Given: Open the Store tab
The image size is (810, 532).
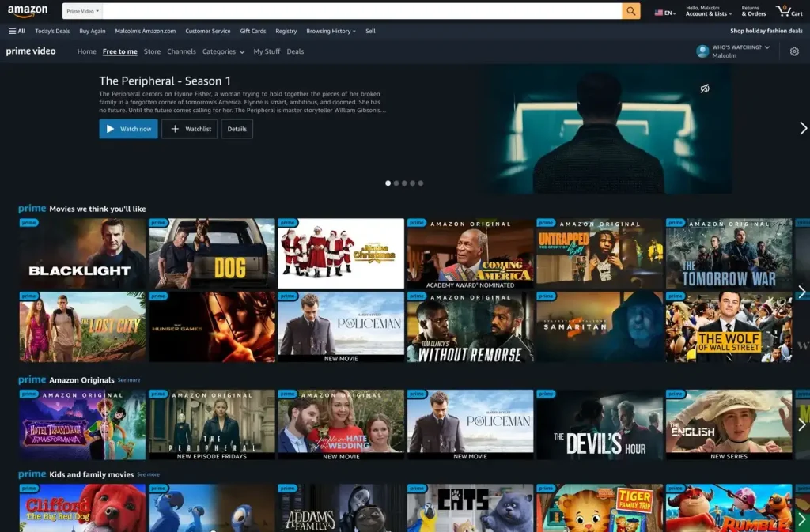Looking at the screenshot, I should click(x=152, y=51).
